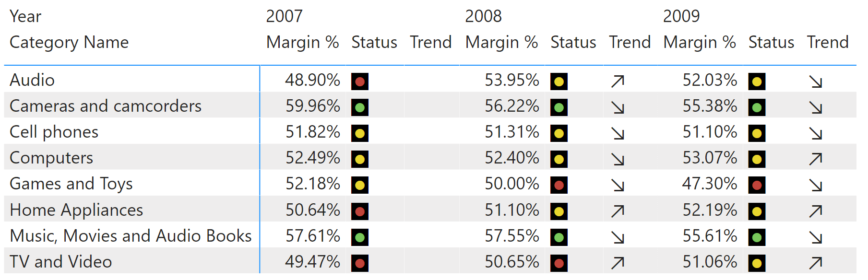Select the 2007 year column header
Viewport: 868px width, 280px height.
284,16
